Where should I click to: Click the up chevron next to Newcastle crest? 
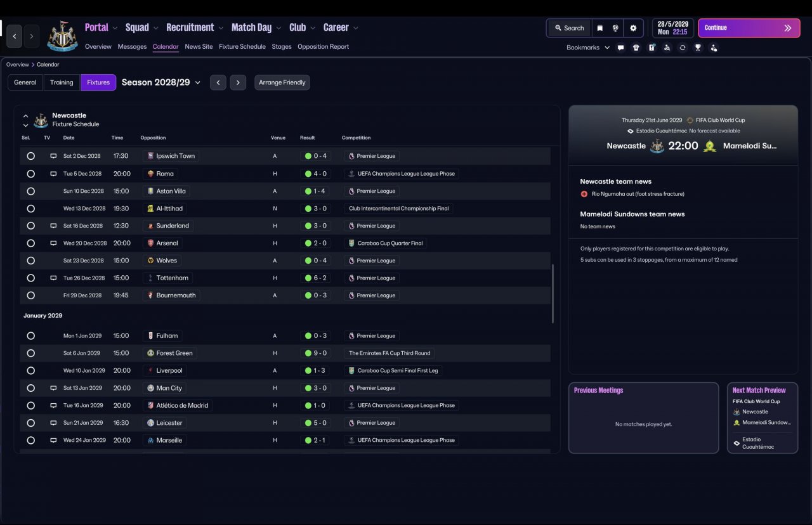pos(25,116)
